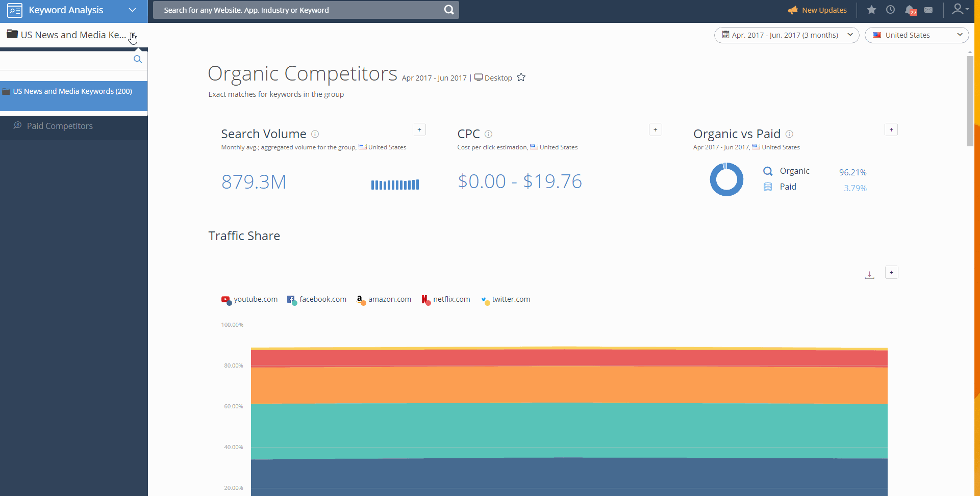Open New Updates announcements

click(817, 10)
